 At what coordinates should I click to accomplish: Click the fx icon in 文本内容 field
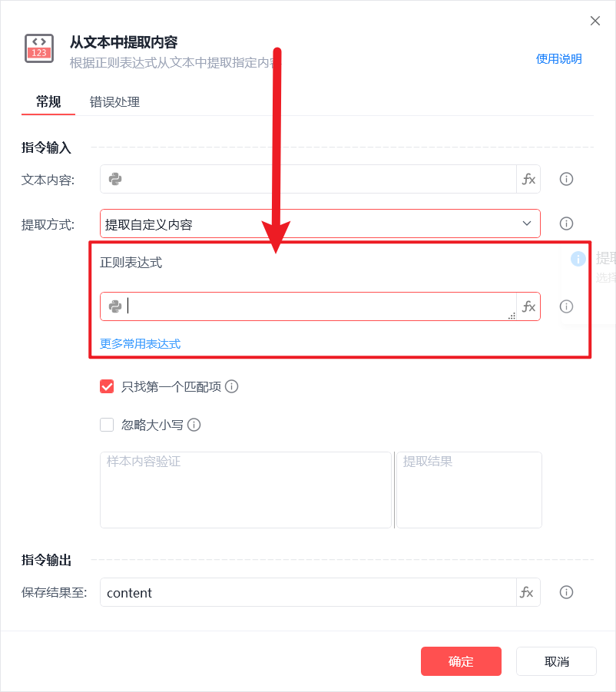click(x=528, y=179)
